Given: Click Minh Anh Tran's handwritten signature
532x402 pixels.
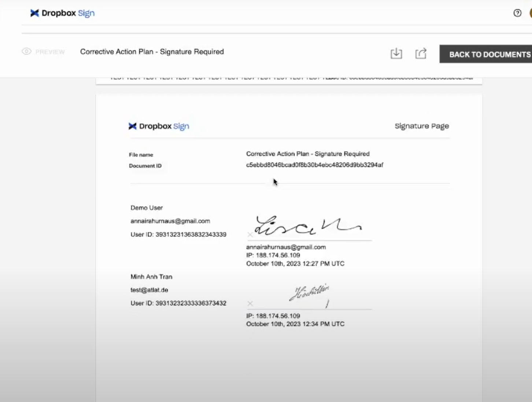Looking at the screenshot, I should tap(310, 295).
